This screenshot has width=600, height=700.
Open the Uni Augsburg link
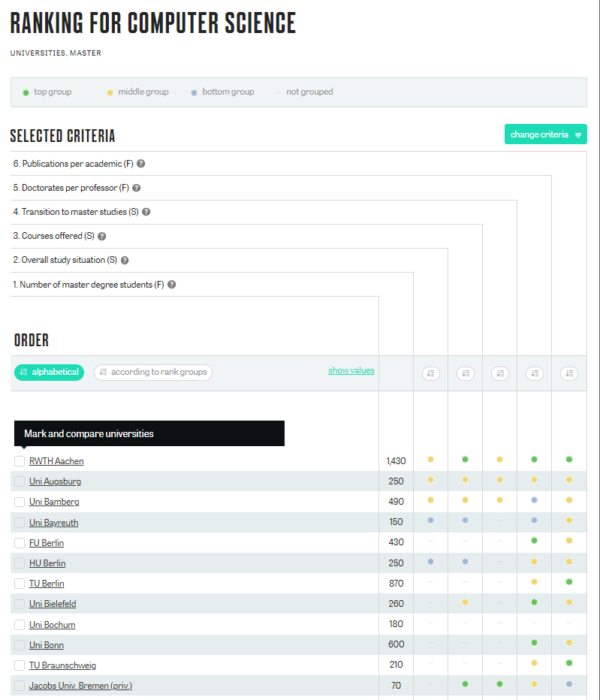[55, 481]
